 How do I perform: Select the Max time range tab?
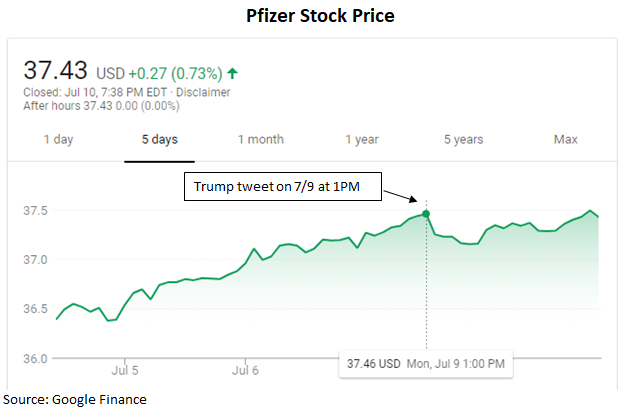(566, 139)
